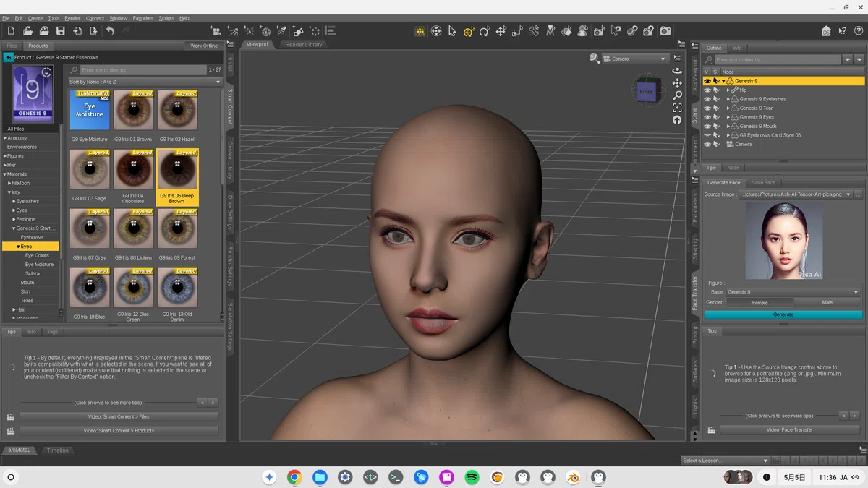The image size is (868, 488).
Task: Click the New Scene file icon
Action: pos(11,31)
